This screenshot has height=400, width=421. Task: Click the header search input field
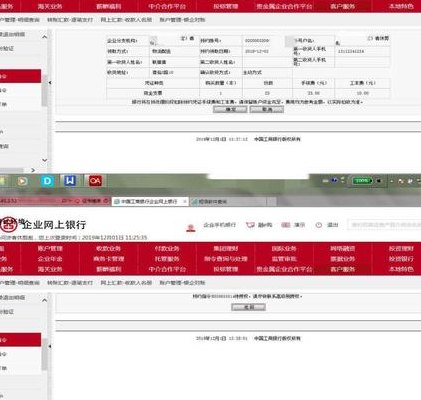pos(384,225)
